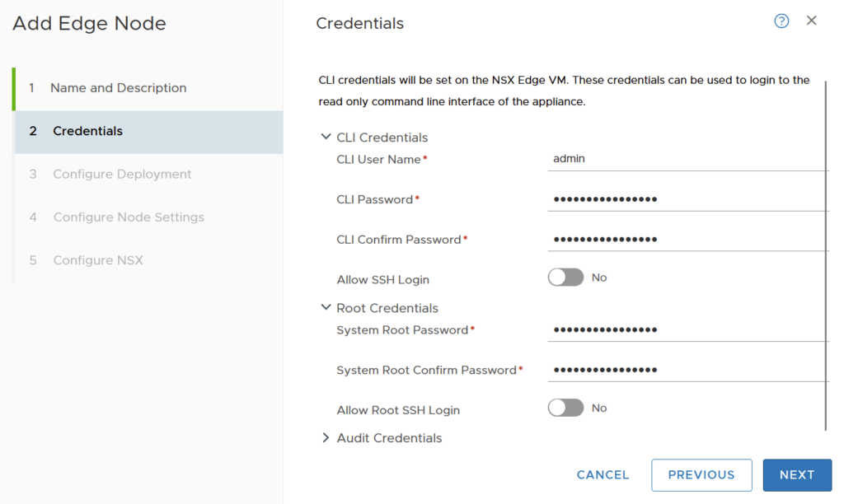Expand the Audit Credentials section
844x504 pixels.
[326, 438]
